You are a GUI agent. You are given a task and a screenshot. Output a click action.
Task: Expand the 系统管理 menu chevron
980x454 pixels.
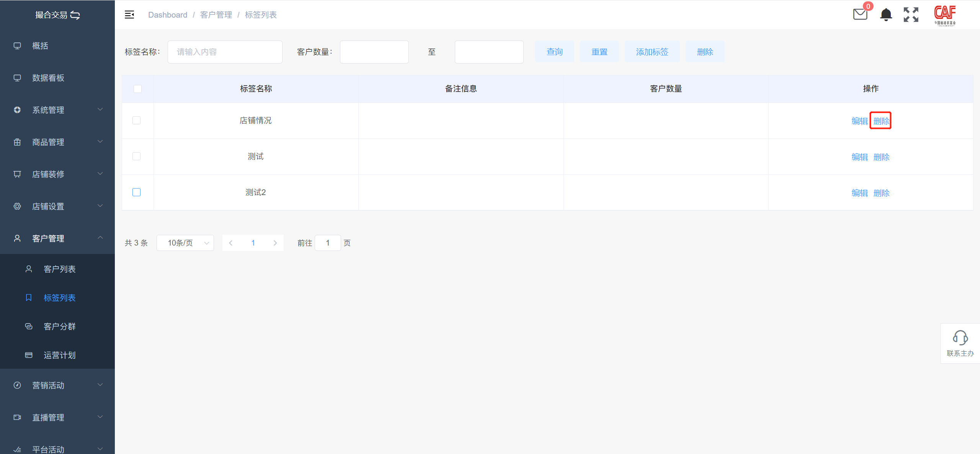(x=100, y=110)
